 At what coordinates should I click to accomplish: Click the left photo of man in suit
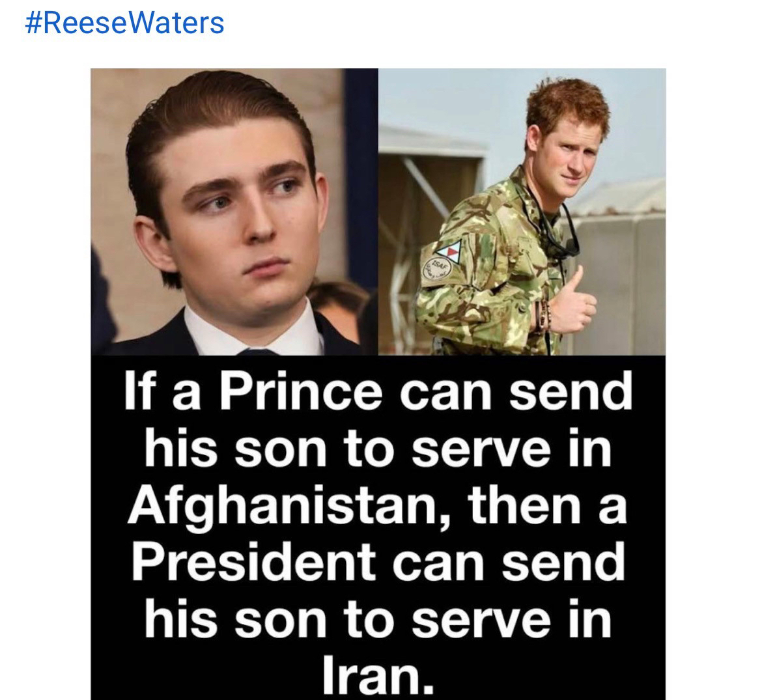234,212
